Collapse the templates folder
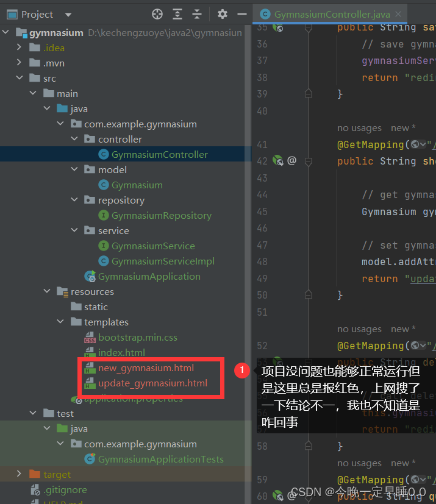 (60, 321)
